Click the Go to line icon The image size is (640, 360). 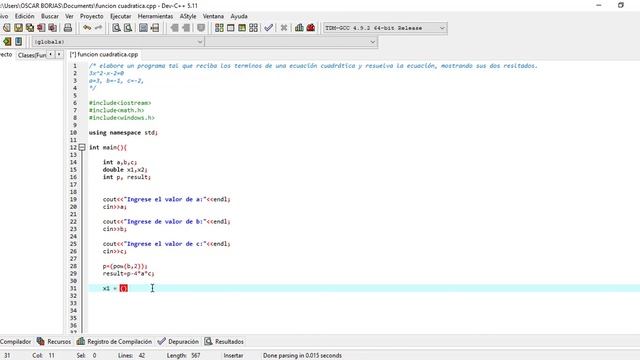pos(155,28)
